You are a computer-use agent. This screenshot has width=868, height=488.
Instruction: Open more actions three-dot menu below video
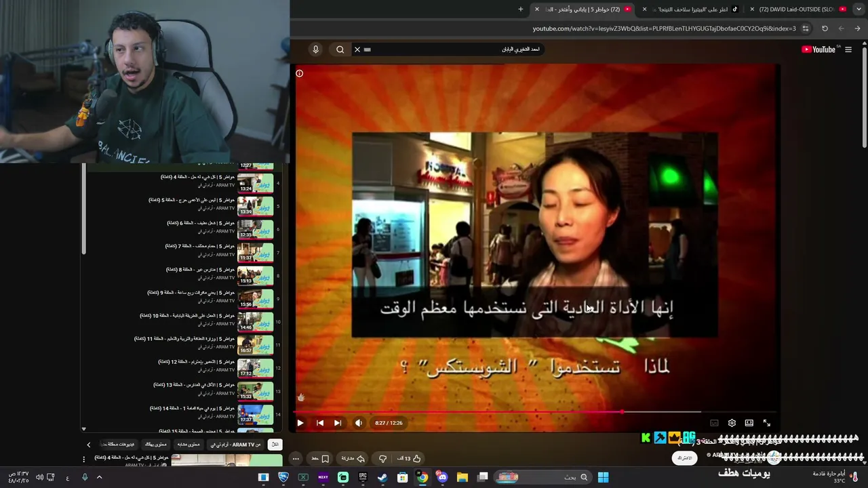pos(296,459)
